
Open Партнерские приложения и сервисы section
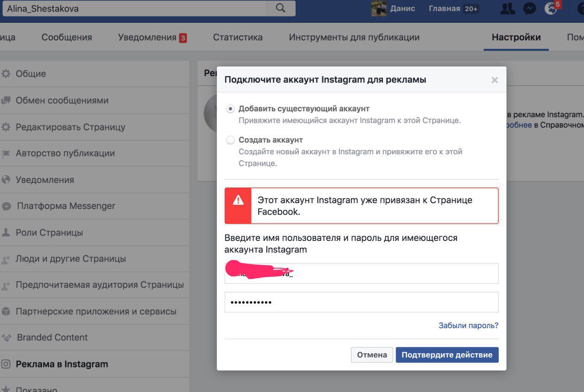tap(94, 312)
